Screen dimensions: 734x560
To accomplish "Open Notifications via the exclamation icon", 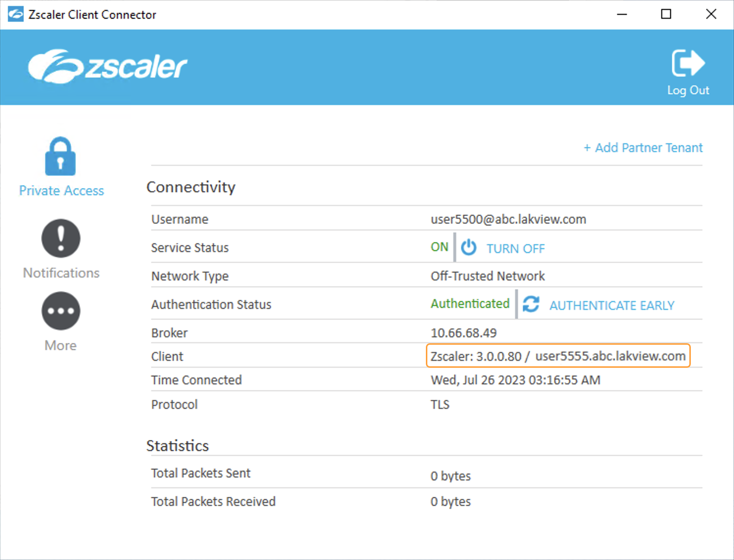I will pos(61,238).
